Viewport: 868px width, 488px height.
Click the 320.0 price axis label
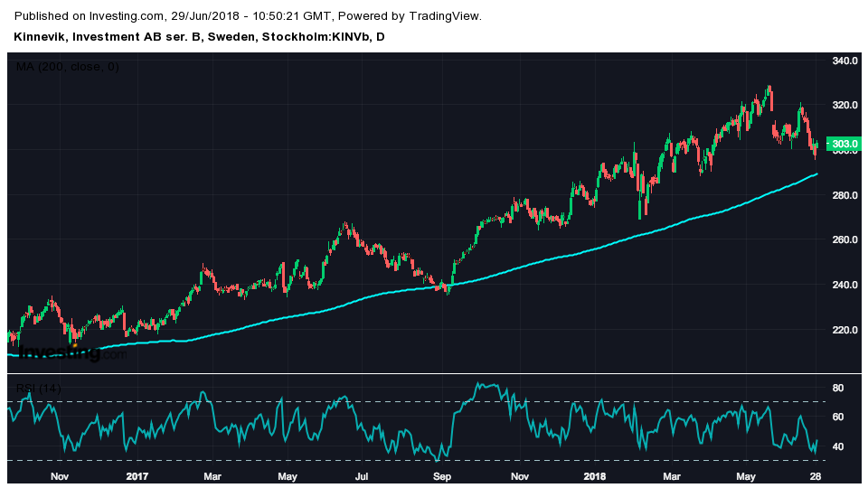845,105
